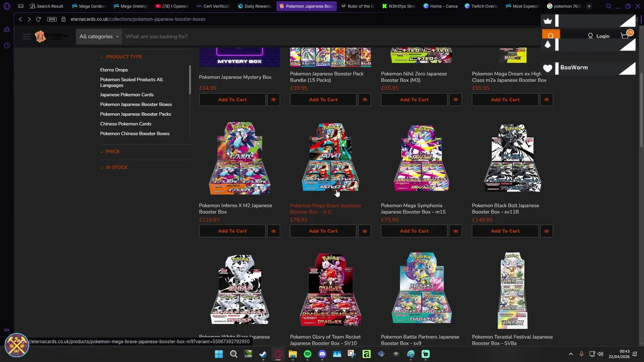Show hidden icons in the system tray
The image size is (644, 362).
[x=571, y=354]
